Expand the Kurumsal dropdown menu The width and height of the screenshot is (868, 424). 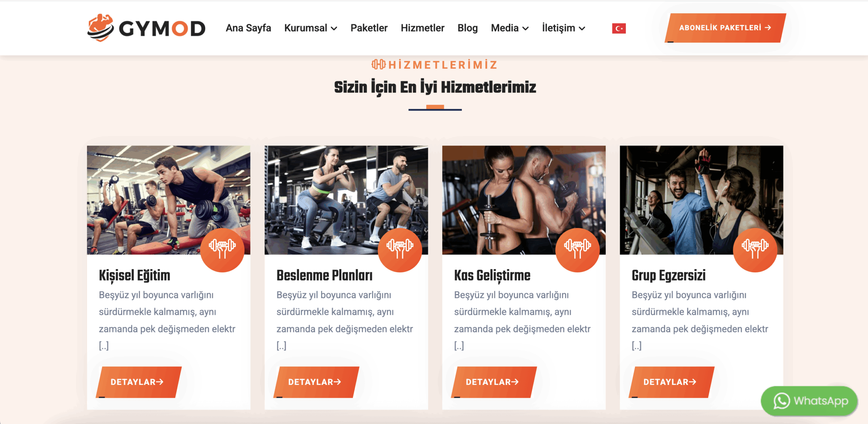[311, 28]
